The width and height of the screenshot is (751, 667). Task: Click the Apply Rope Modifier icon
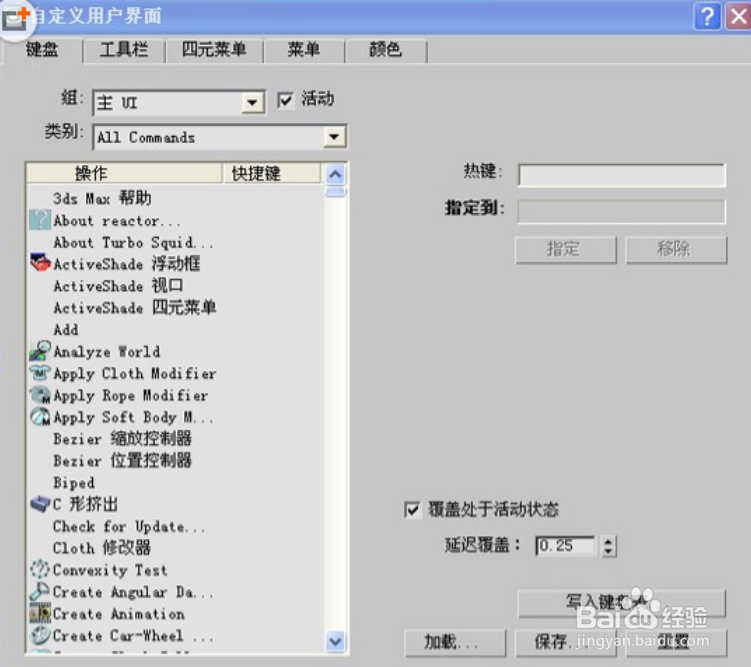(40, 395)
